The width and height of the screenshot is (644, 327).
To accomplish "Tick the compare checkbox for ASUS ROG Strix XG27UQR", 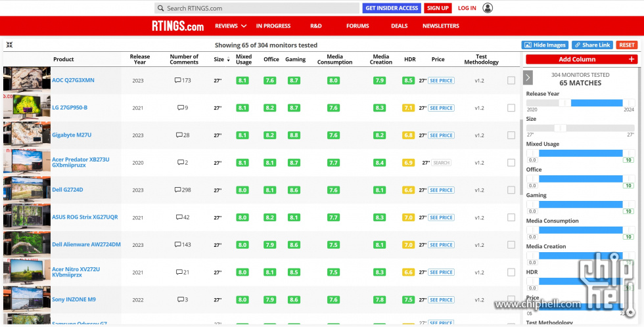I will point(511,217).
